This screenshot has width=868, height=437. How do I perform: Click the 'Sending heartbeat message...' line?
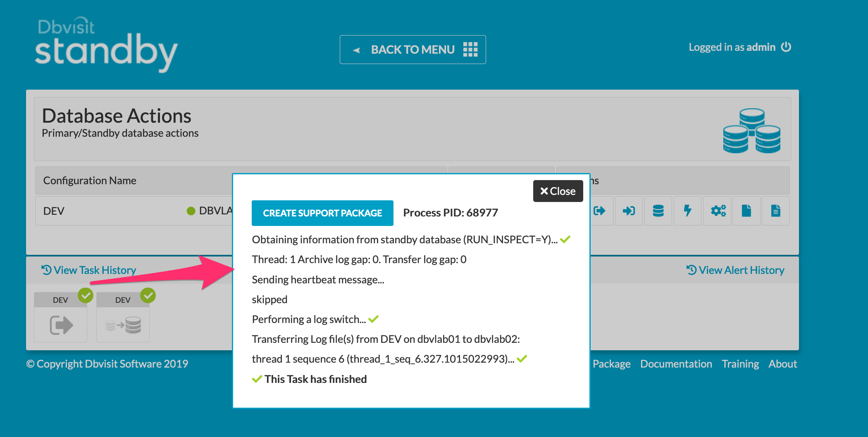(x=318, y=280)
